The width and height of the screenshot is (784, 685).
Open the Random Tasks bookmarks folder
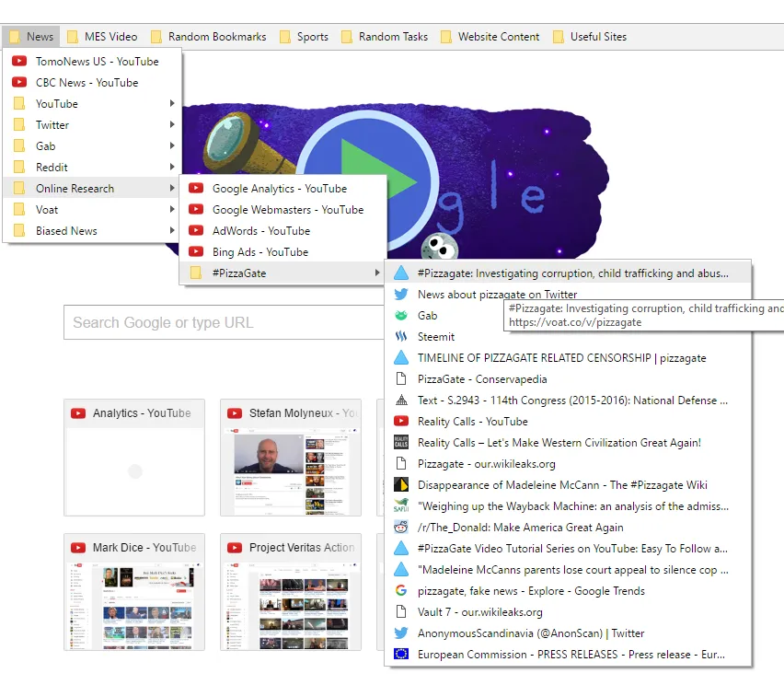[385, 37]
